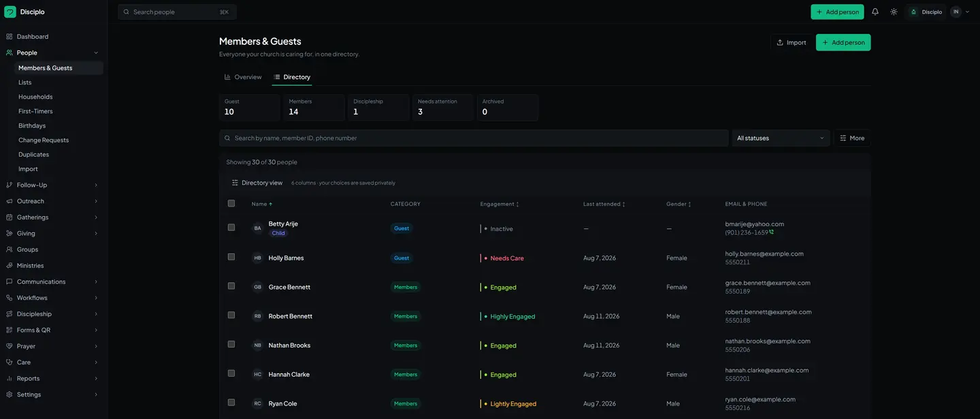980x419 pixels.
Task: Click the Settings gear icon
Action: pyautogui.click(x=9, y=394)
